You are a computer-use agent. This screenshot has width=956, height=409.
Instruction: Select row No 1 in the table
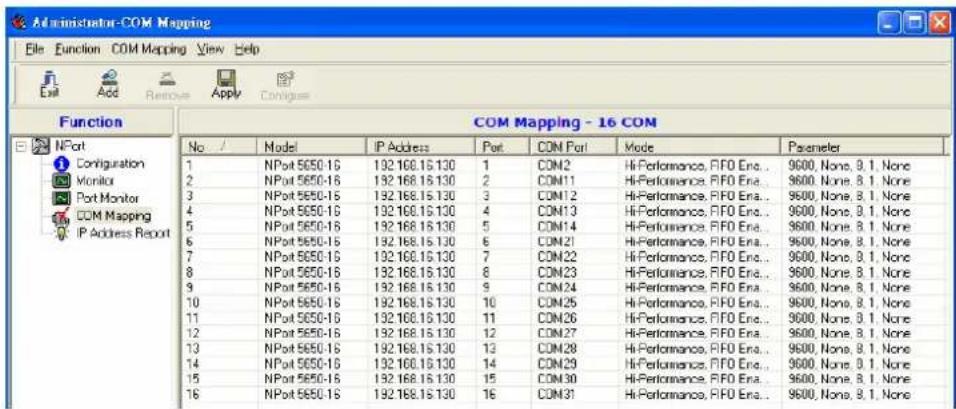tap(562, 164)
